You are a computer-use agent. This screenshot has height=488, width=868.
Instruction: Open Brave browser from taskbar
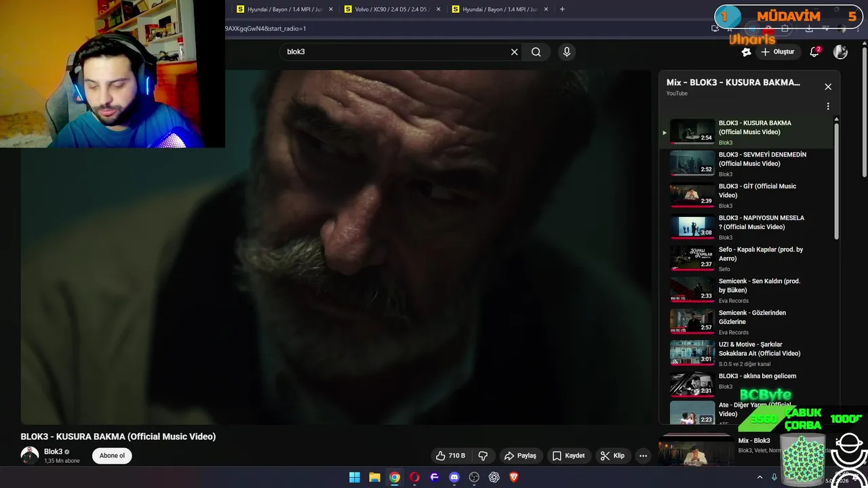pyautogui.click(x=514, y=477)
